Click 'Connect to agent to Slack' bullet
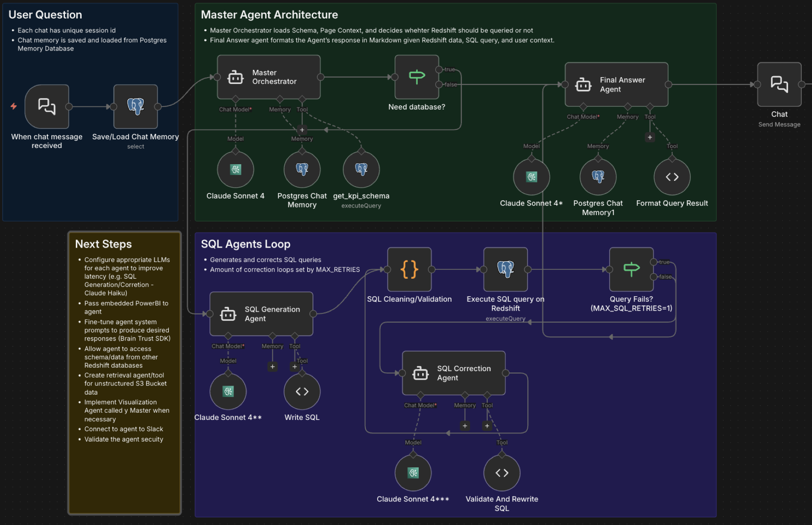The image size is (812, 525). pyautogui.click(x=124, y=429)
